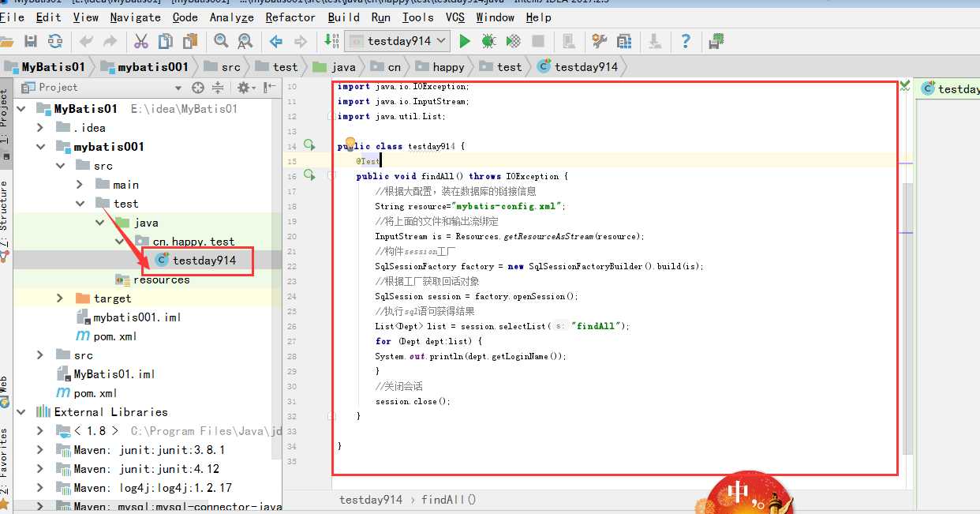
Task: Hide the Project tool window
Action: (x=270, y=88)
